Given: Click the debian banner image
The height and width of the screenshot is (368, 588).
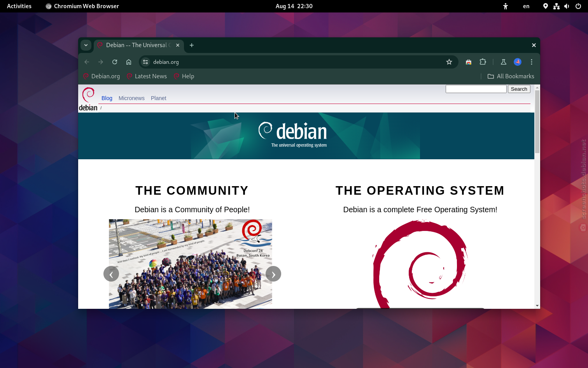Looking at the screenshot, I should [x=306, y=136].
